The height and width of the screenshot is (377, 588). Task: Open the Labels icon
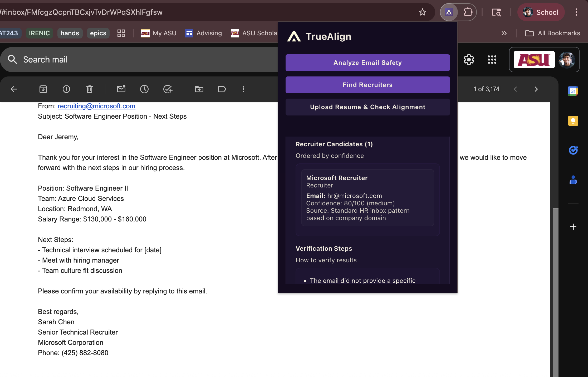tap(222, 89)
